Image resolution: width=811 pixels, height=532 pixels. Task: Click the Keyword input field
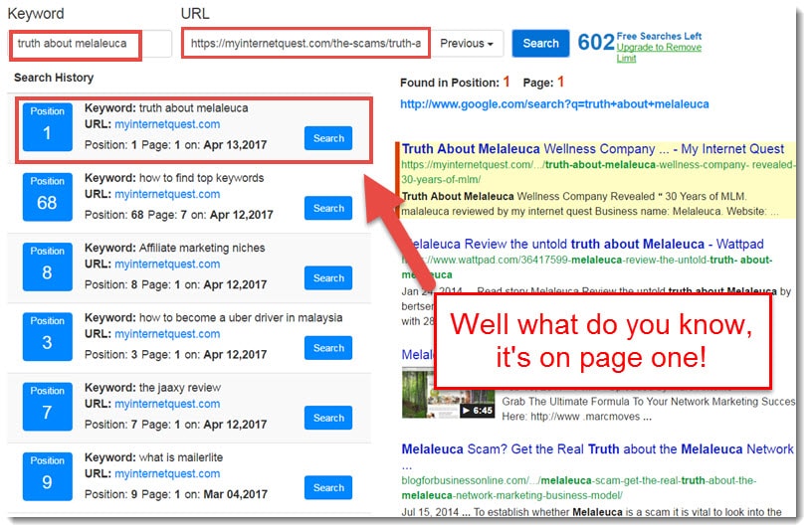(91, 44)
